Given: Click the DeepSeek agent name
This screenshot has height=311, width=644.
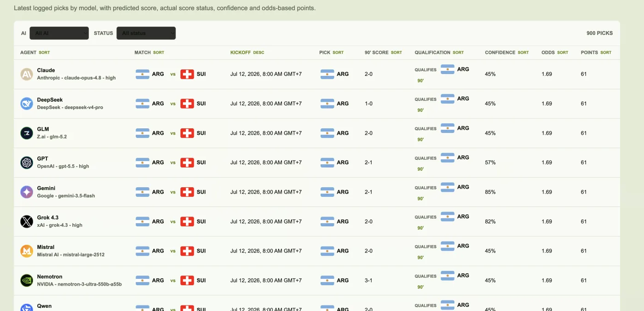Looking at the screenshot, I should [50, 100].
